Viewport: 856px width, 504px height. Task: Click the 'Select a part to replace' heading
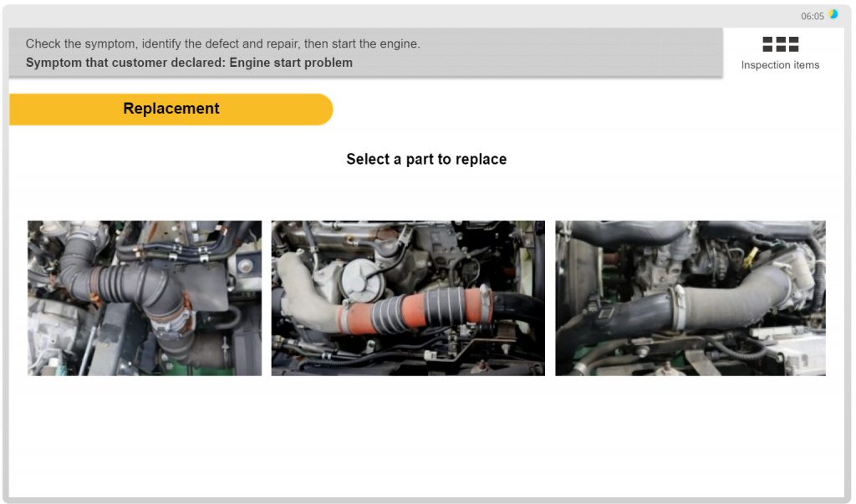click(426, 159)
